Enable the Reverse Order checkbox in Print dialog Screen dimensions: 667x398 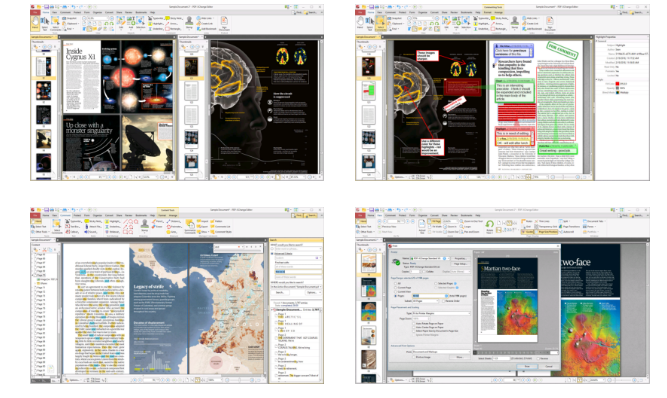tap(443, 301)
